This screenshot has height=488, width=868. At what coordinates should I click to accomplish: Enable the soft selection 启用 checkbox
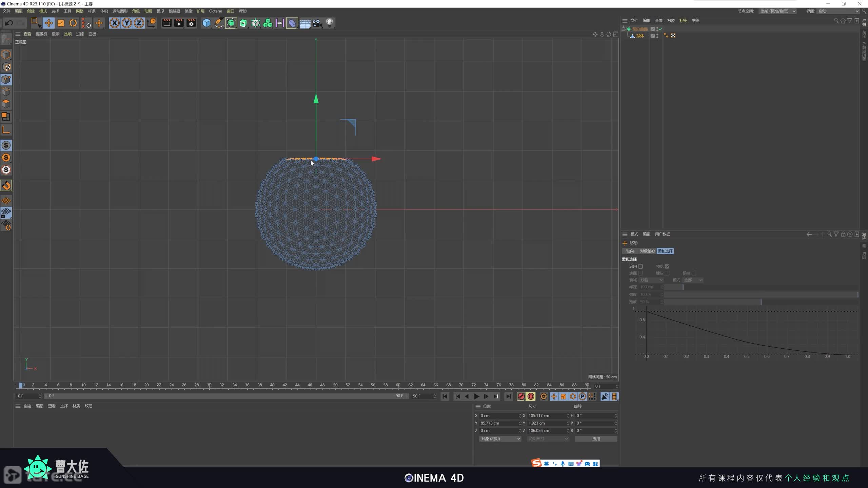[x=640, y=266]
